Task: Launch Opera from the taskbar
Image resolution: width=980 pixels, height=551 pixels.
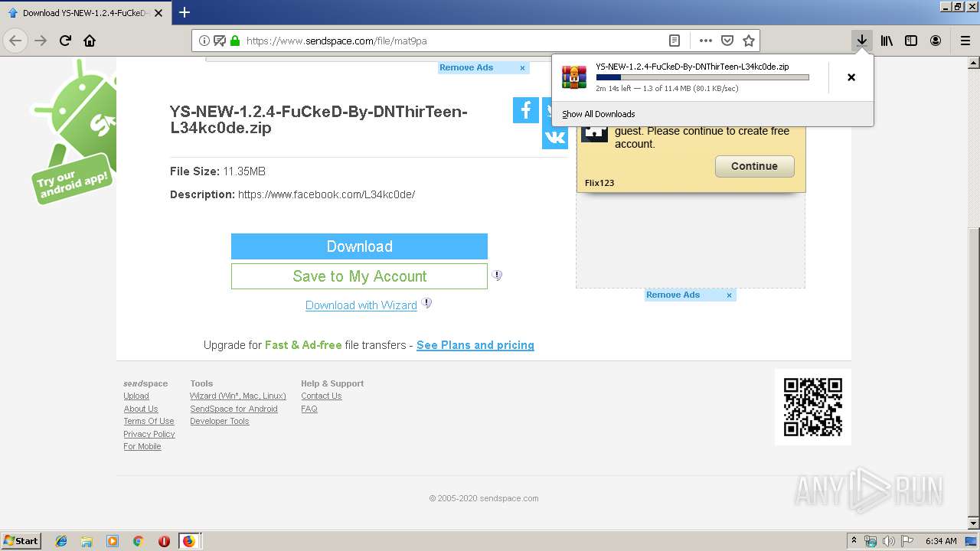Action: click(164, 541)
